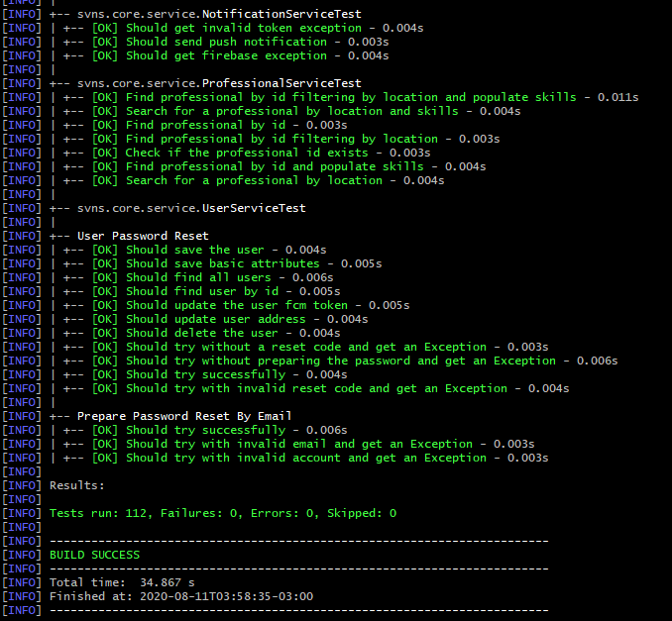Click the "Tests run: 112" summary line
This screenshot has height=621, width=672.
pos(223,513)
